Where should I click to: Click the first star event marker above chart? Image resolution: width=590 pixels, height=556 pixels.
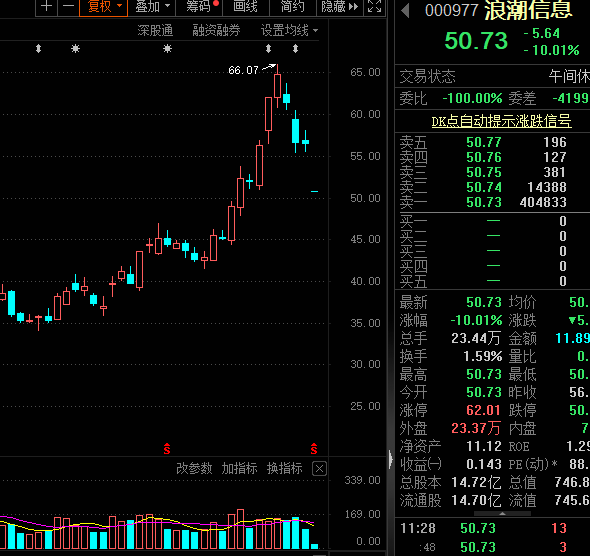coord(75,49)
